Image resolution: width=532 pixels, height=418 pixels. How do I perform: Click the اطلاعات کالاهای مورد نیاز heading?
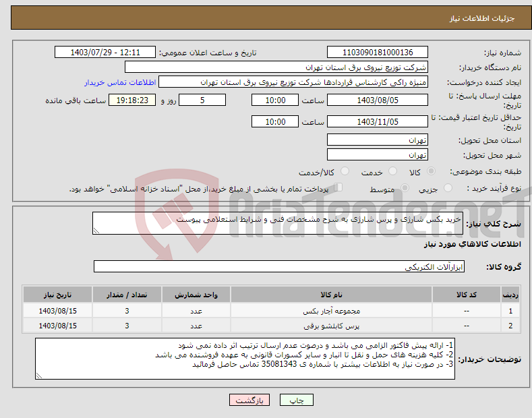pos(472,244)
